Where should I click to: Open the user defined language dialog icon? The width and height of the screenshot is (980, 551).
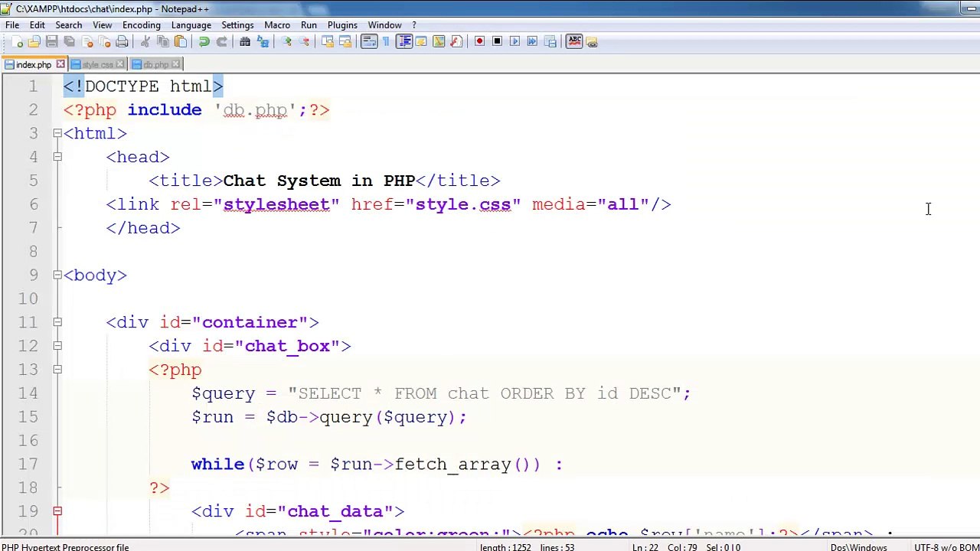point(421,41)
